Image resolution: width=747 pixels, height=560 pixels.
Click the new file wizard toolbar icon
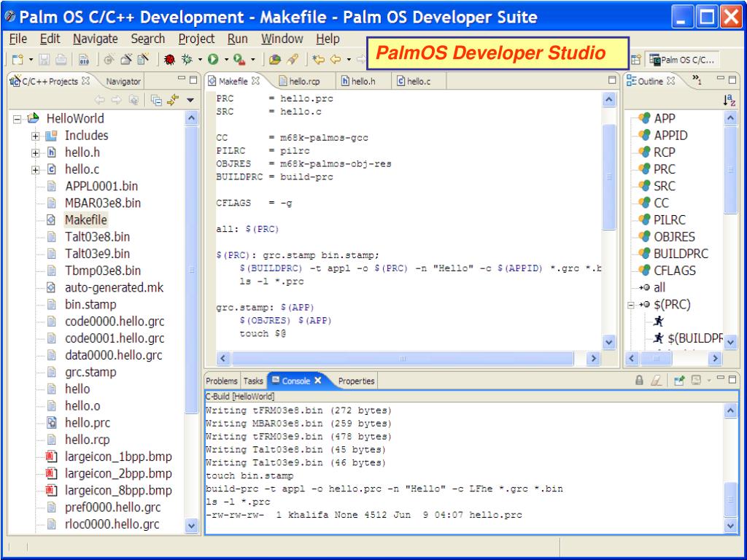pyautogui.click(x=143, y=59)
